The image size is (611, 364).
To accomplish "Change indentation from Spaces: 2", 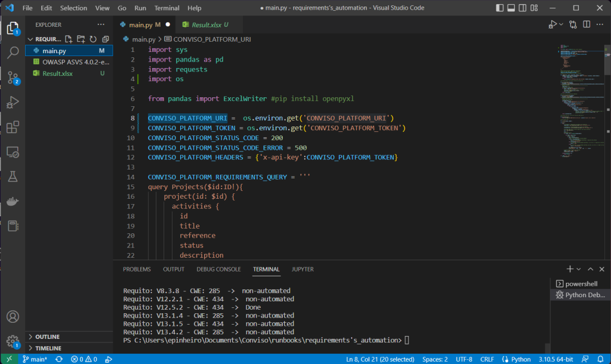I will click(435, 359).
